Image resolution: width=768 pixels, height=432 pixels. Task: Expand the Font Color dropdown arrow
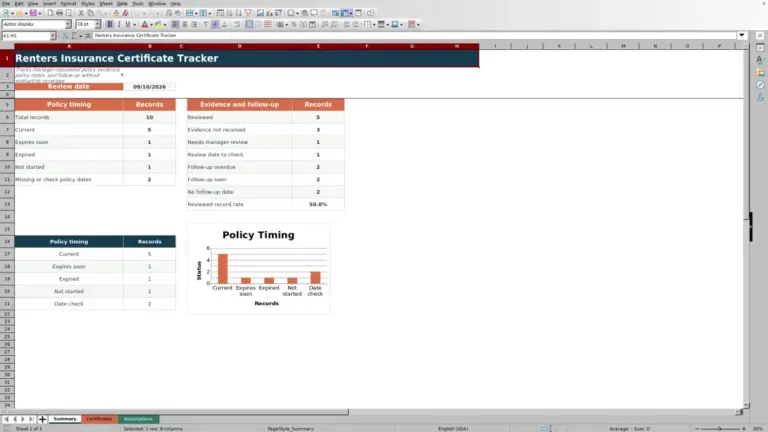coord(151,24)
